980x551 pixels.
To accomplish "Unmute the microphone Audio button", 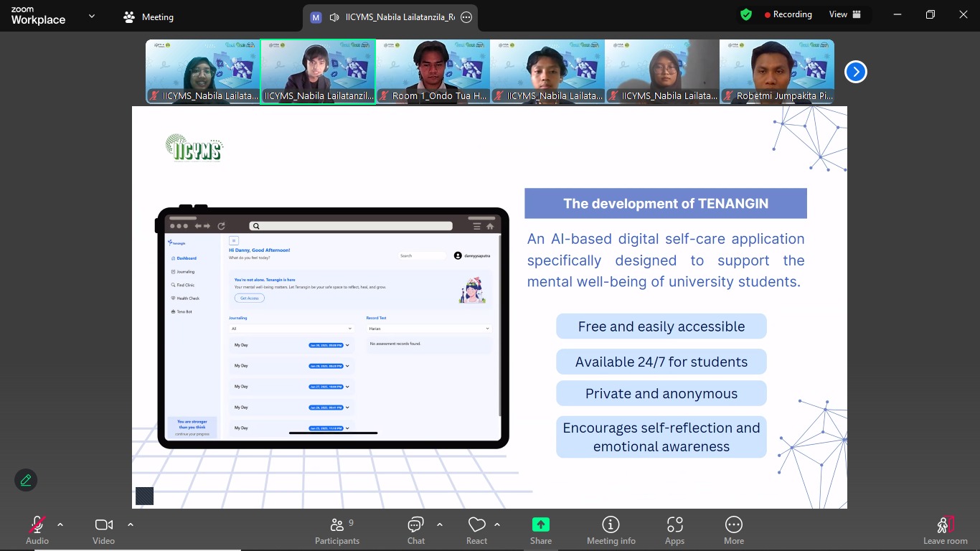I will tap(37, 531).
